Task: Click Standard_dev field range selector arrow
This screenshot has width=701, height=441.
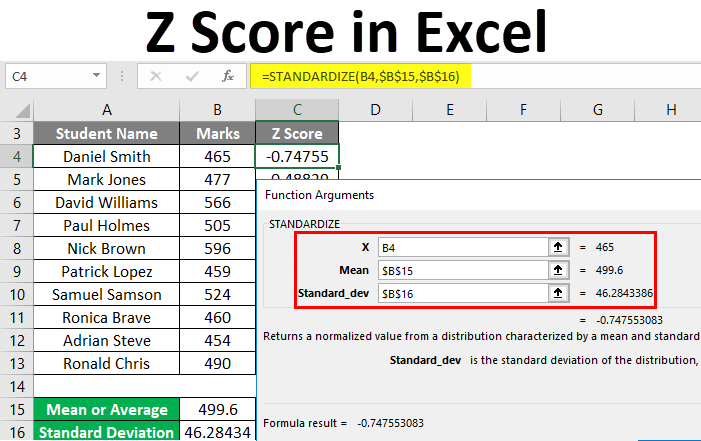Action: [x=558, y=293]
